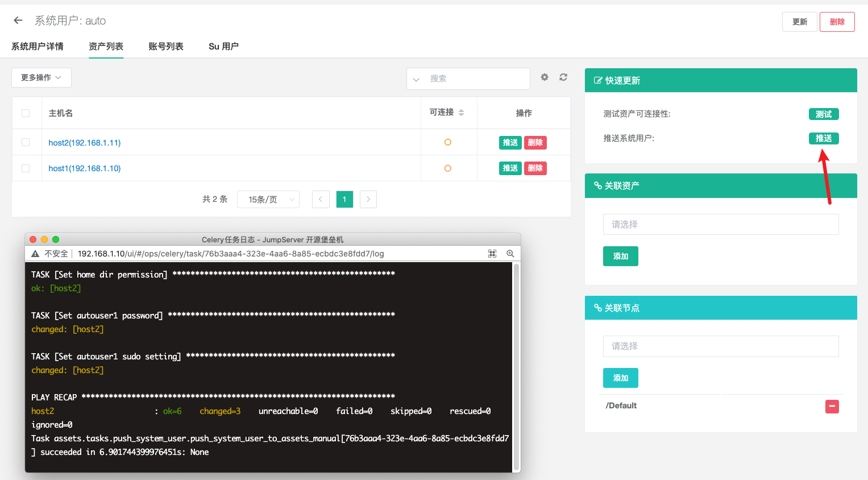Viewport: 868px width, 480px height.
Task: Open the 15条/页 page size dropdown
Action: click(x=268, y=199)
